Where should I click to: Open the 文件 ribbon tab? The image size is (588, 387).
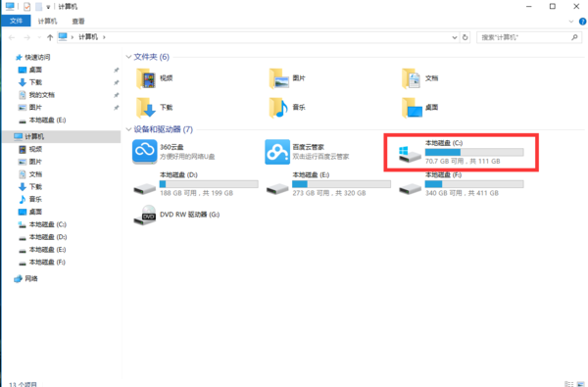(x=16, y=21)
